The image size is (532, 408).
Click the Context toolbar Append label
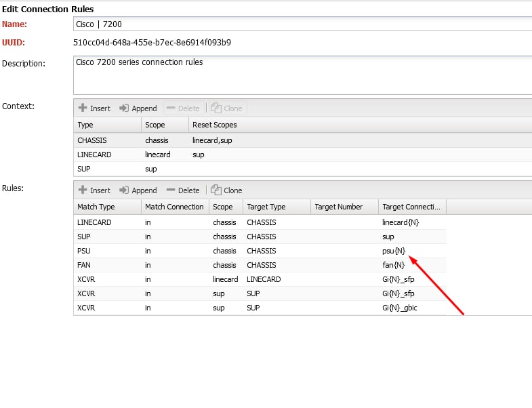144,108
